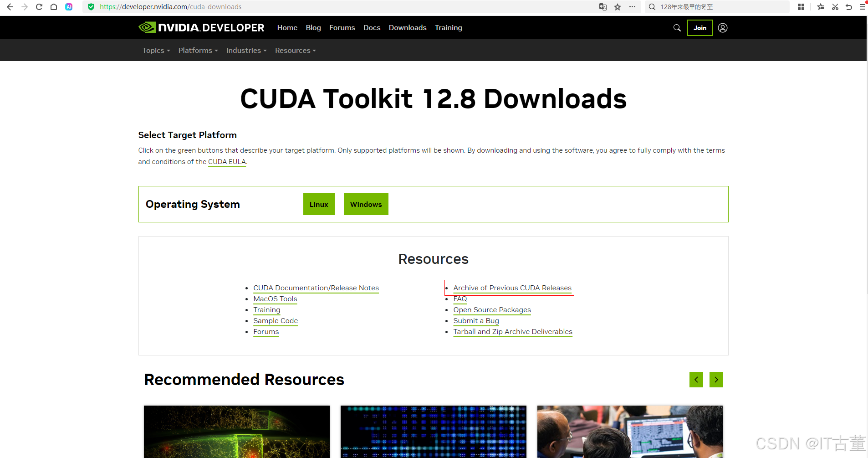Open the favorites list icon
Screen dimensions: 868x458
(x=821, y=7)
